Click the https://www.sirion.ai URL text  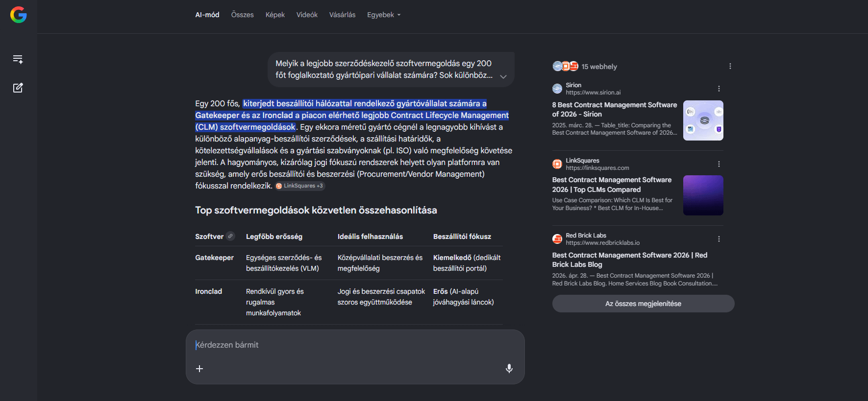[593, 93]
